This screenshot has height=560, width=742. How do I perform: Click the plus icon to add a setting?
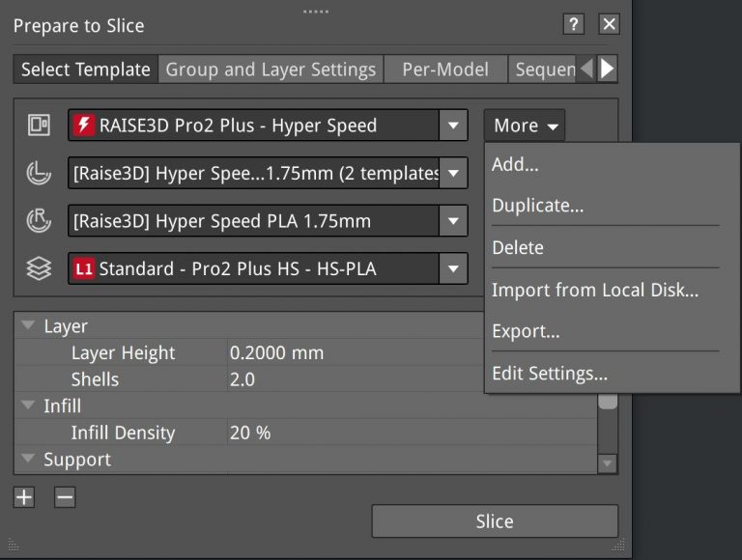pos(24,497)
